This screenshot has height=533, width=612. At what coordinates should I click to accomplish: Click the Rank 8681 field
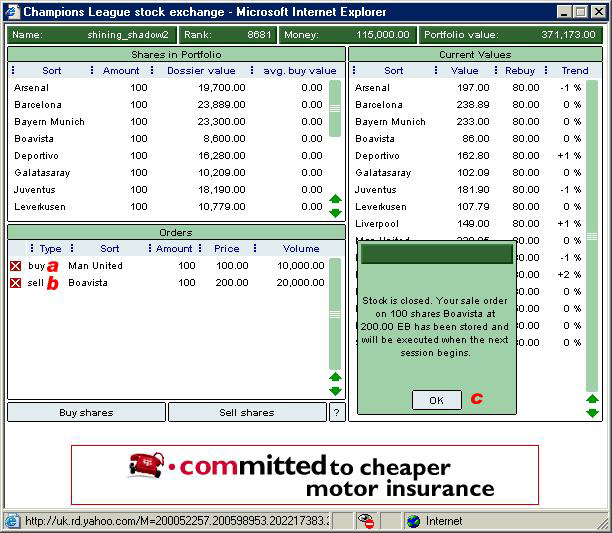coord(228,35)
